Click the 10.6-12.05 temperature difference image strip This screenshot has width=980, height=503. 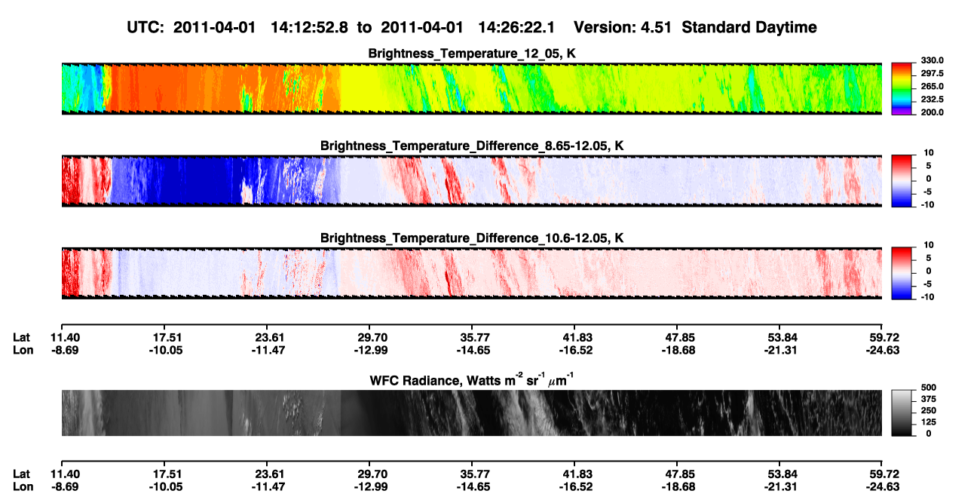(471, 272)
